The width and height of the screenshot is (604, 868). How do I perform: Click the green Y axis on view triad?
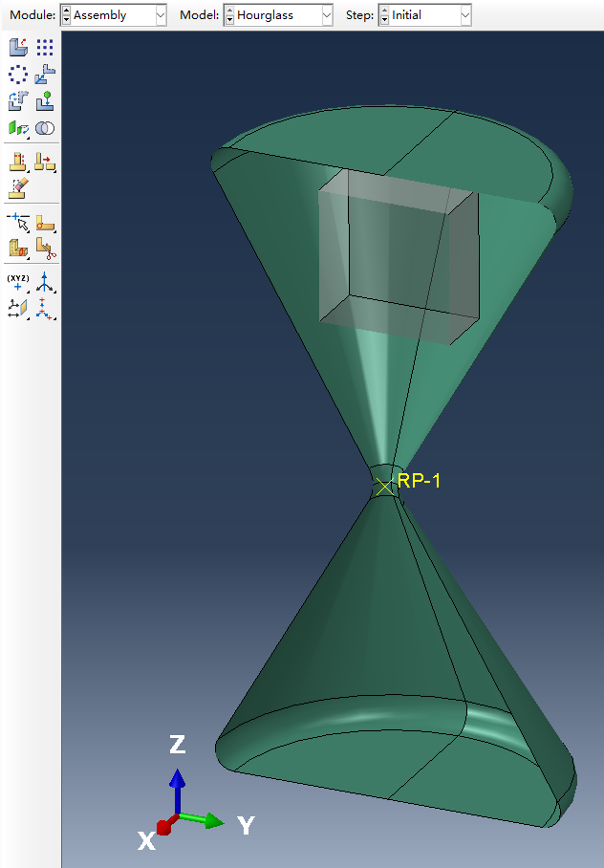pos(202,820)
